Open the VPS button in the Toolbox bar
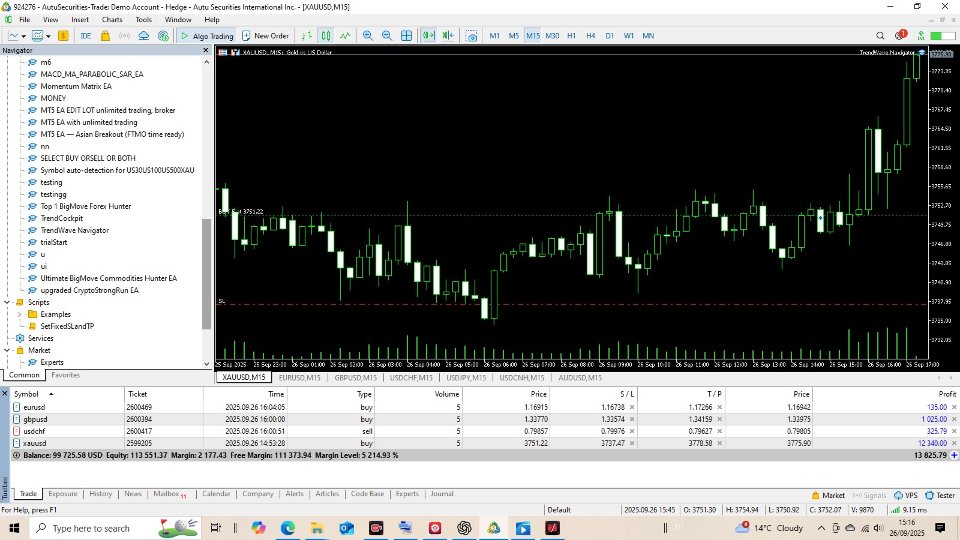This screenshot has height=540, width=960. click(x=906, y=495)
